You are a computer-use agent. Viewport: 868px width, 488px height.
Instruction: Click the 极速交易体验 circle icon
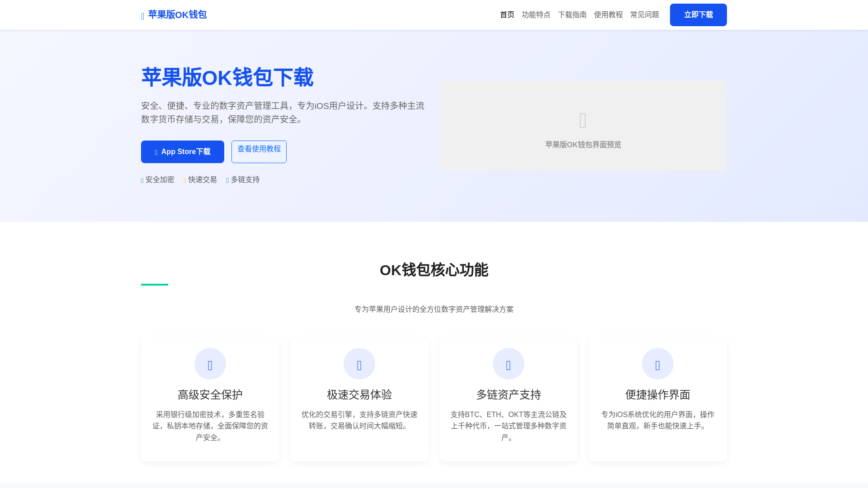tap(359, 364)
